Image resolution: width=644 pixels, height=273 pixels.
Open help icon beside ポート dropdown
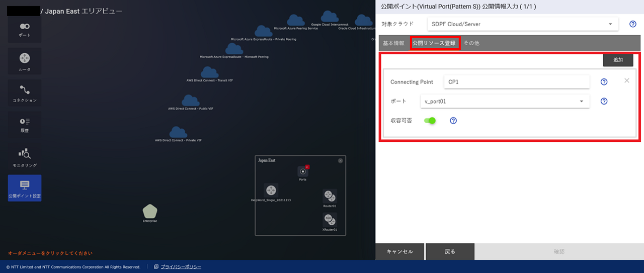[604, 101]
